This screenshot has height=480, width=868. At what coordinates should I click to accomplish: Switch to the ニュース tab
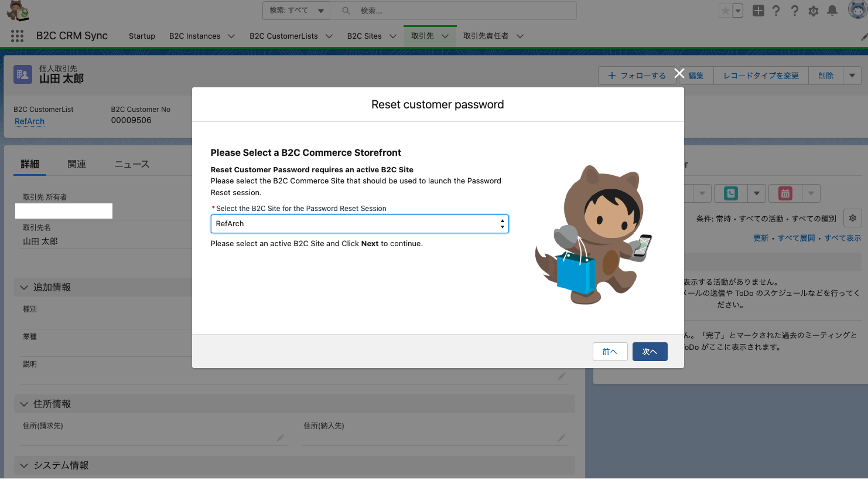(x=132, y=164)
